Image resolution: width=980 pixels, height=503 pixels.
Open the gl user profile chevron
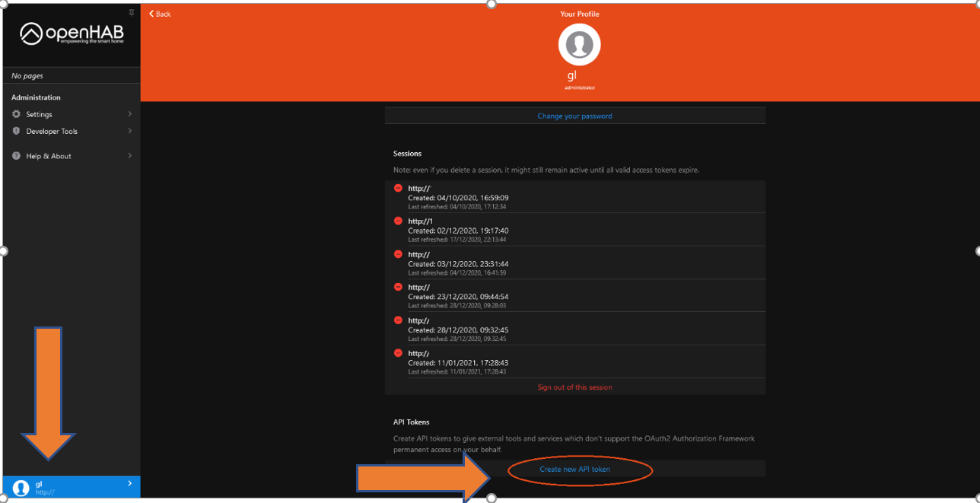(x=130, y=483)
